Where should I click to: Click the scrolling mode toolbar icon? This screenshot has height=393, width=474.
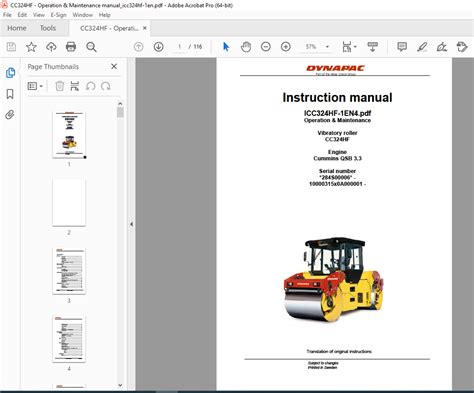372,47
